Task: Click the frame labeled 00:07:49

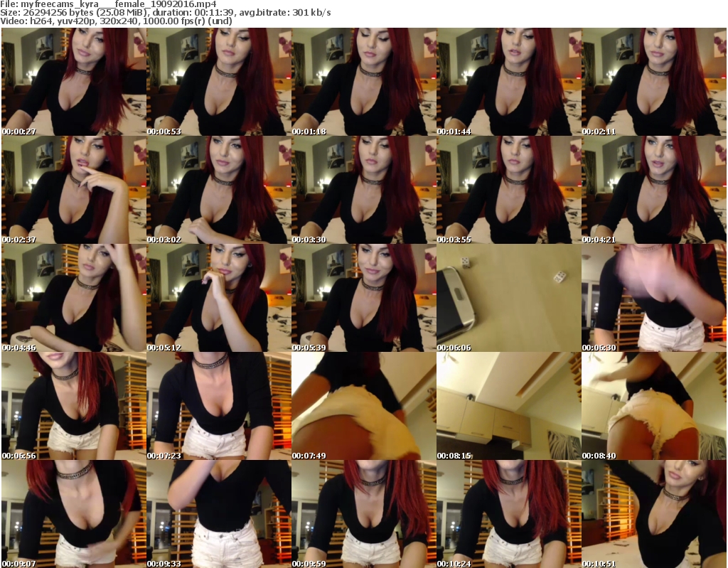Action: pos(364,406)
